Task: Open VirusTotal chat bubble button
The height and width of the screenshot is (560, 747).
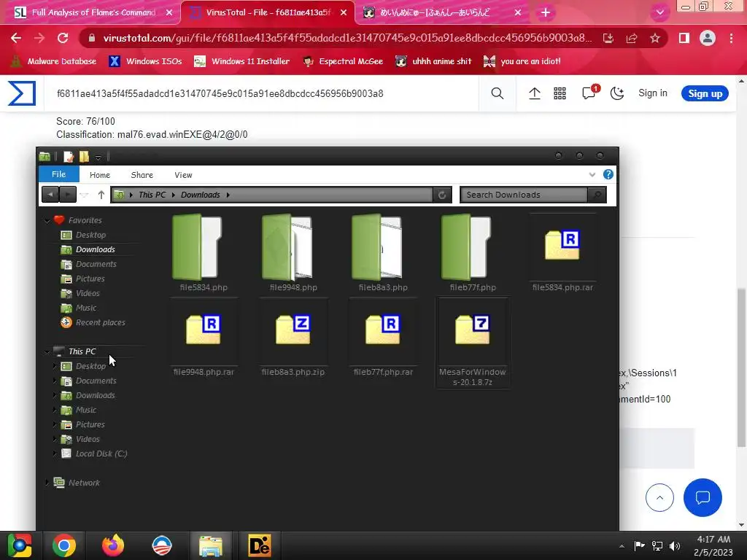Action: tap(703, 497)
